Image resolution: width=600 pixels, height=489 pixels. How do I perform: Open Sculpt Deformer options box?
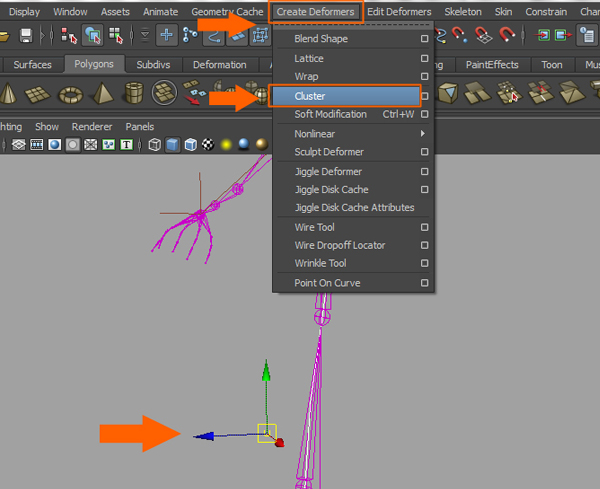click(x=424, y=152)
